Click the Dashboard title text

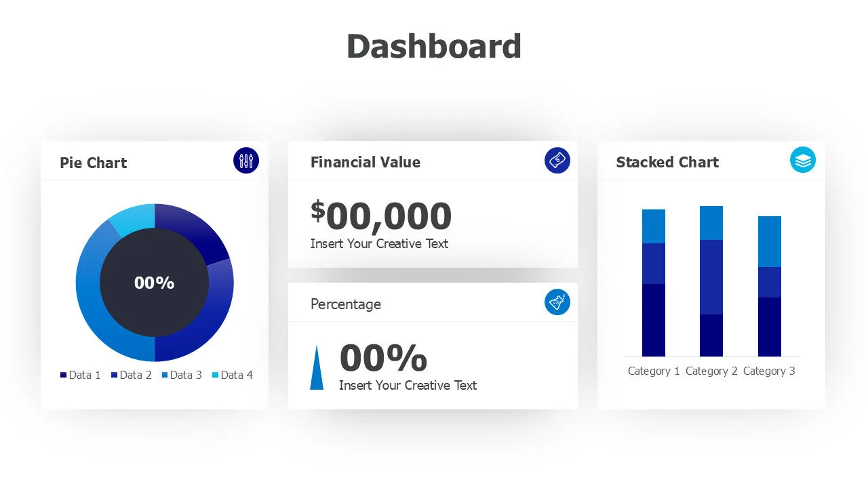tap(434, 47)
